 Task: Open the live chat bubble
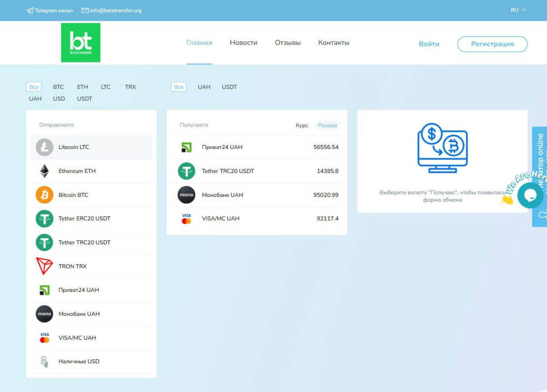530,195
